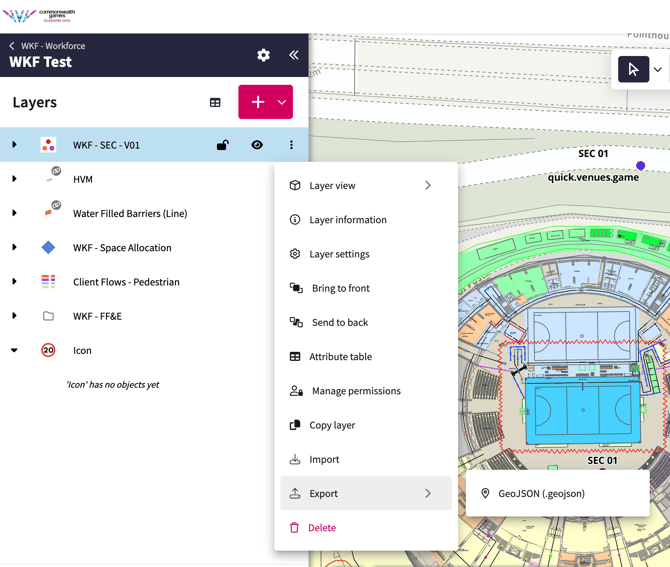The image size is (670, 567).
Task: Hide the WKF - SEC - V01 layer
Action: click(257, 145)
